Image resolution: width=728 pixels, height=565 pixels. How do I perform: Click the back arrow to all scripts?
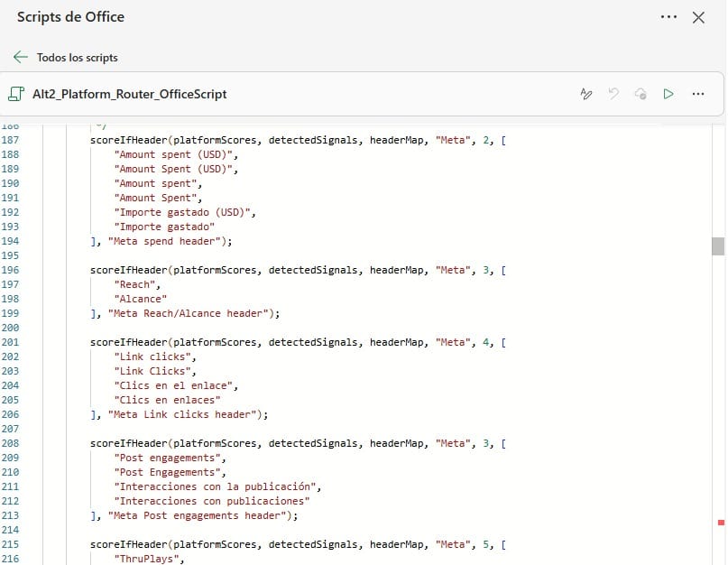tap(21, 57)
